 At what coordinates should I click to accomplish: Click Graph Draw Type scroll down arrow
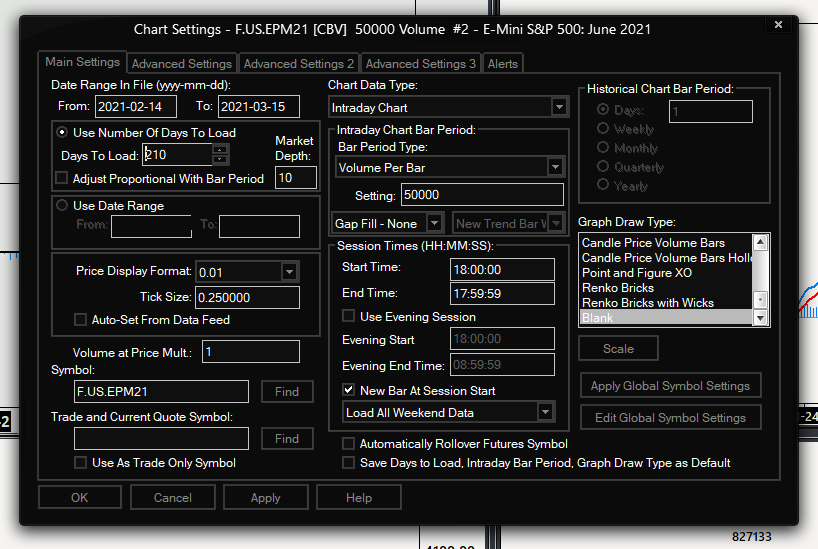click(x=760, y=318)
